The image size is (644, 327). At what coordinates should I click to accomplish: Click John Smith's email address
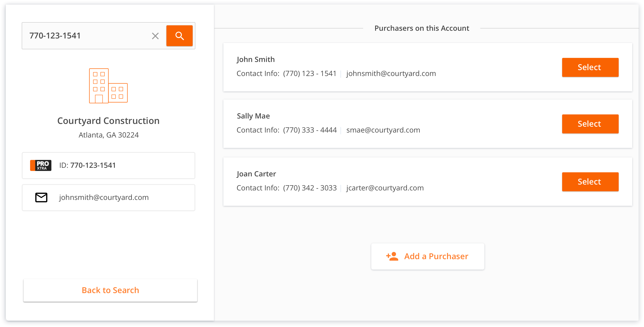[x=391, y=73]
